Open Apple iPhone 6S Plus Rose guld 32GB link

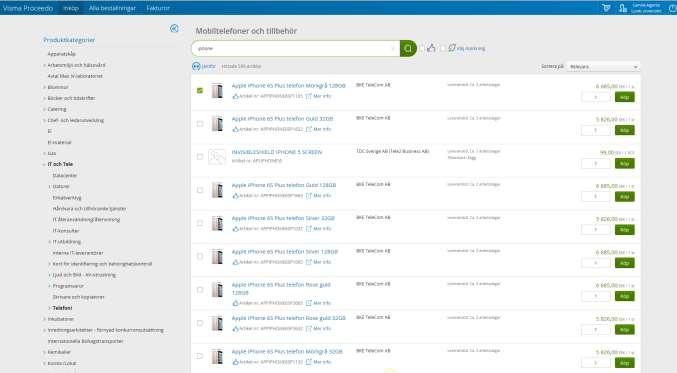click(288, 318)
